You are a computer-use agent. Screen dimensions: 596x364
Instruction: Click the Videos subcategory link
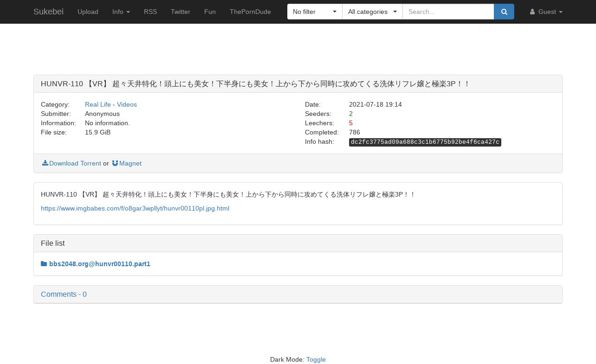pyautogui.click(x=127, y=104)
